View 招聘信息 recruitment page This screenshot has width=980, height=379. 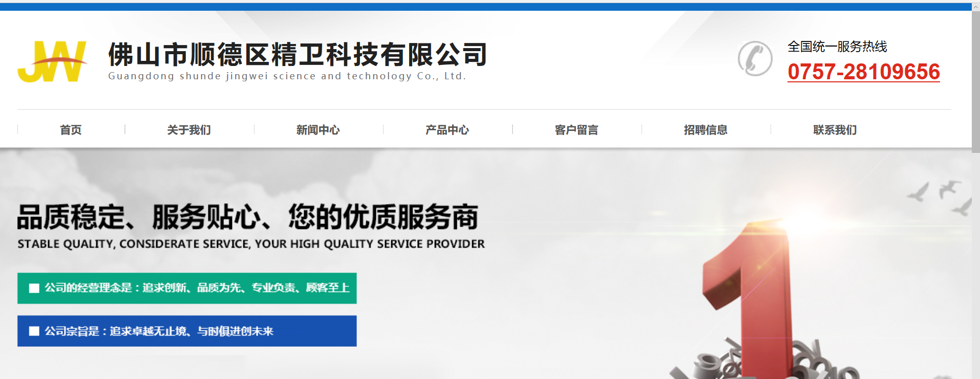(706, 130)
